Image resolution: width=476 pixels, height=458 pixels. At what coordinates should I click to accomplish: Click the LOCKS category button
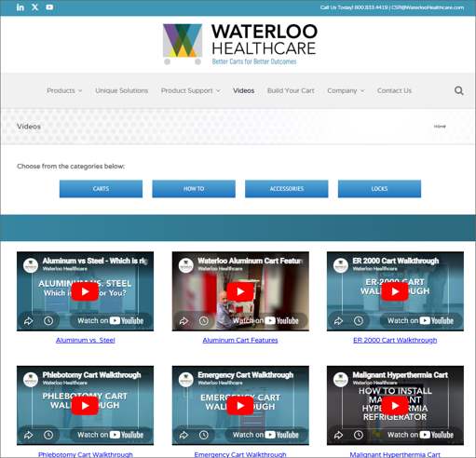(379, 189)
